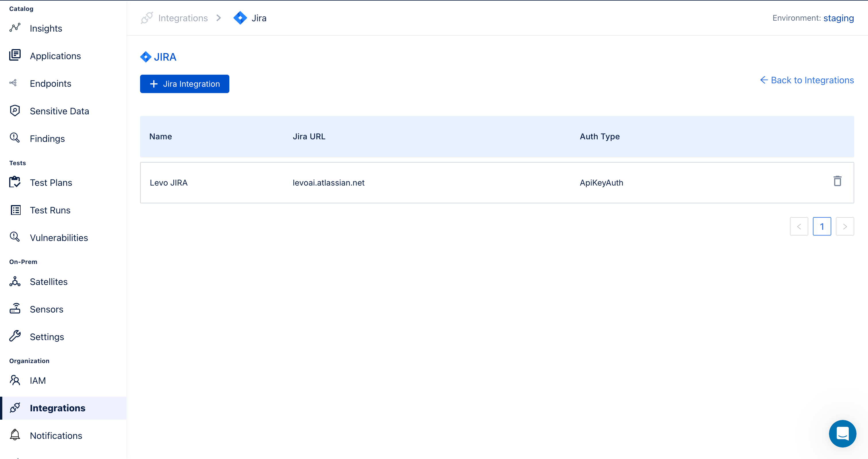The width and height of the screenshot is (868, 459).
Task: Select page 1 in pagination
Action: coord(821,227)
